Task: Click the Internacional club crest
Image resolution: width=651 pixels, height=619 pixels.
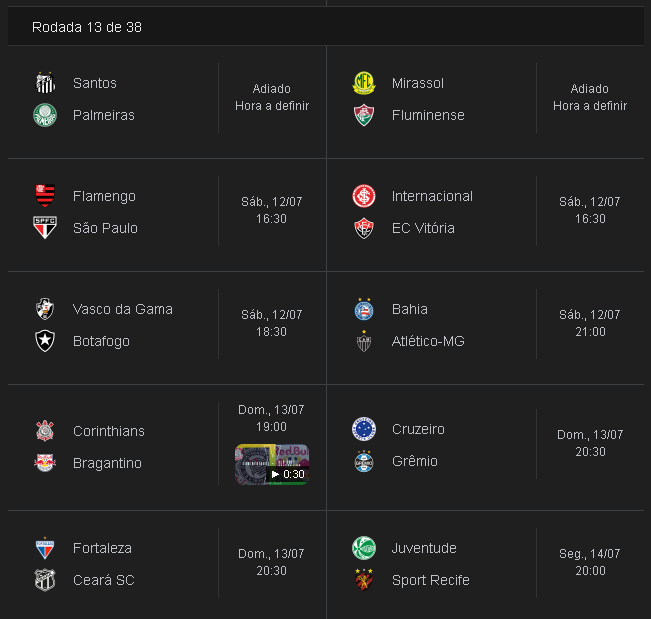Action: coord(364,196)
